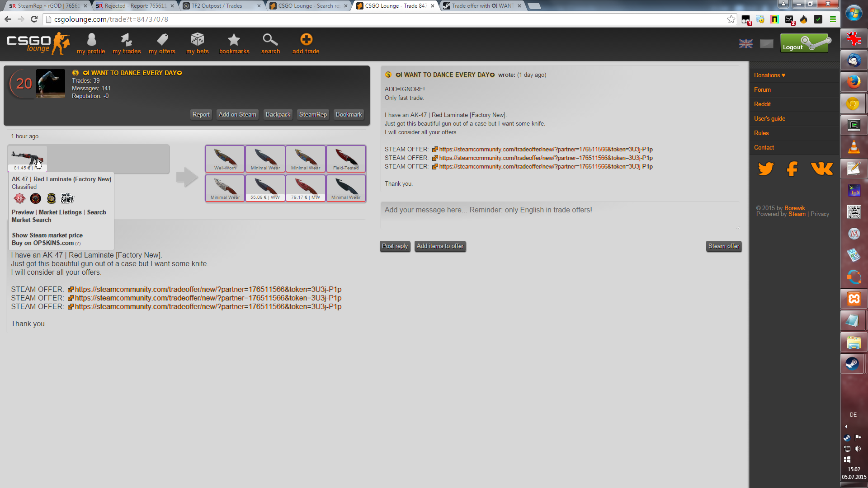Viewport: 868px width, 488px height.
Task: Select the English flag language toggle
Action: point(746,44)
